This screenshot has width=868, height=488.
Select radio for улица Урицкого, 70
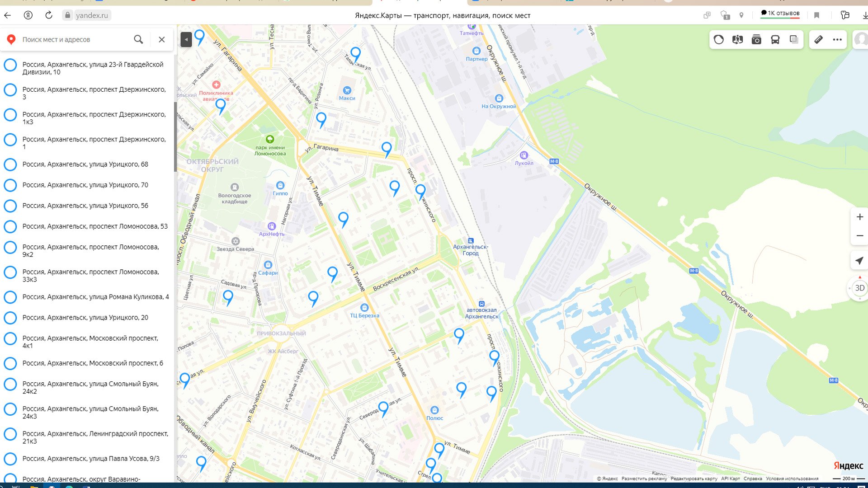10,185
